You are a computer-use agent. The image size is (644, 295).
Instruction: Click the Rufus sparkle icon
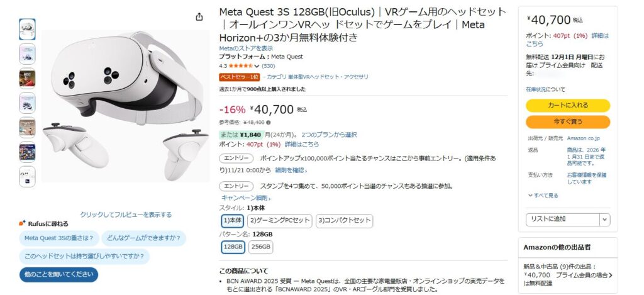click(x=23, y=223)
